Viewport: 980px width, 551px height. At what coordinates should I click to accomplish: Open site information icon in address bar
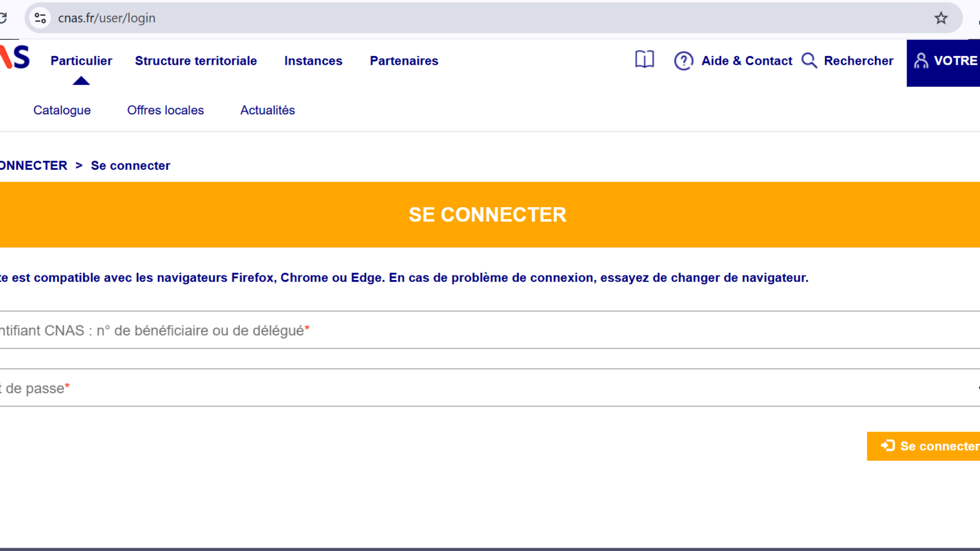[x=40, y=18]
